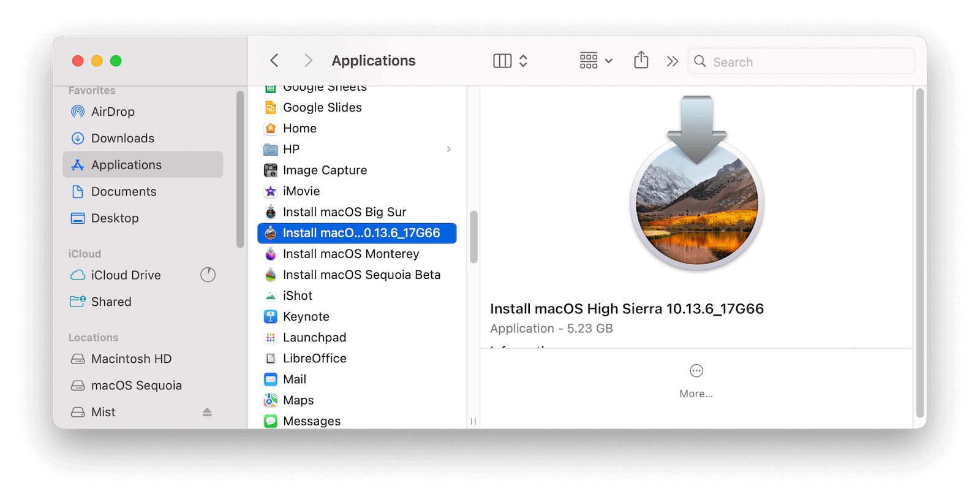Image resolution: width=980 pixels, height=499 pixels.
Task: Click the yellow minimize window button
Action: (x=97, y=61)
